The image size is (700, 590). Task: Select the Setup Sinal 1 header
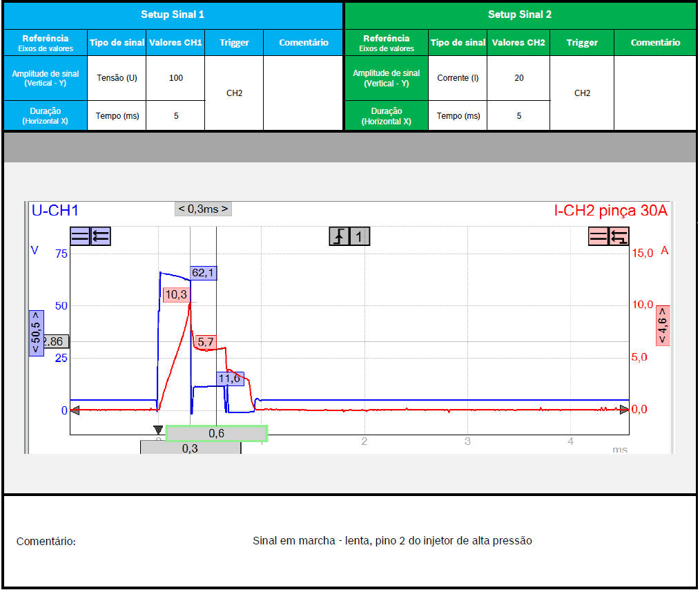173,15
